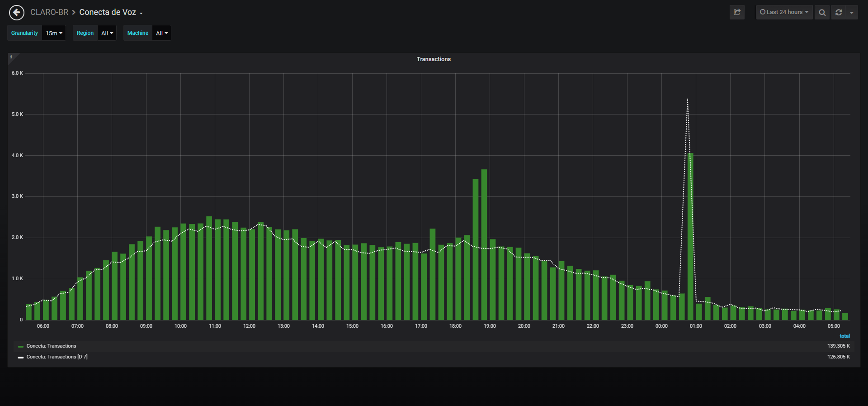The height and width of the screenshot is (406, 868).
Task: Click the white Transactions [D-7] color swatch
Action: tap(21, 357)
